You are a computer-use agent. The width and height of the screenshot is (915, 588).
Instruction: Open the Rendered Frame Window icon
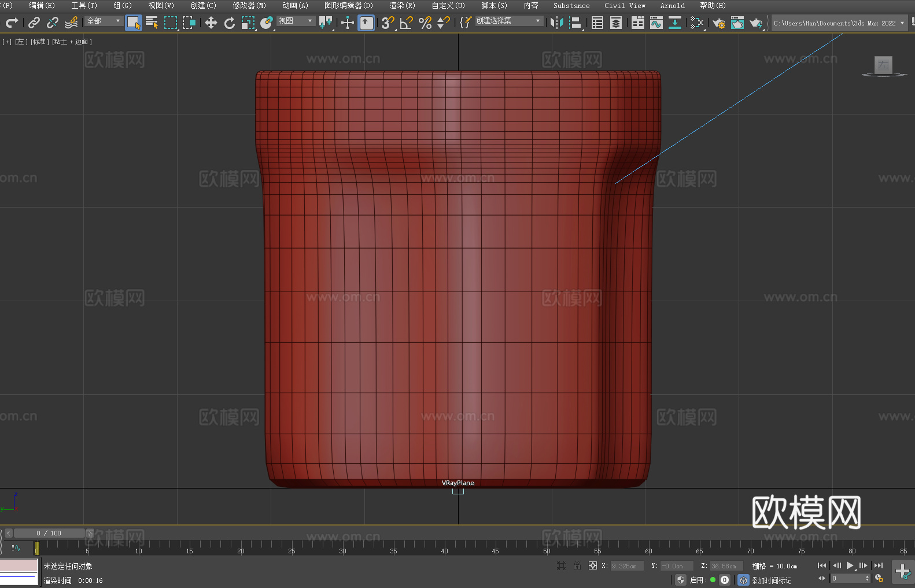(x=737, y=23)
